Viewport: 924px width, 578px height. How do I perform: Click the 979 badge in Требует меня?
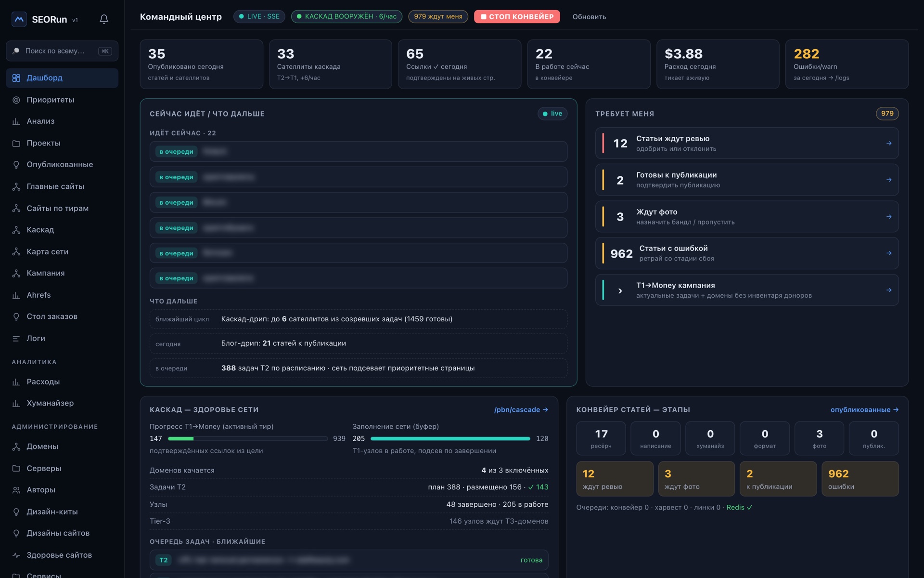tap(887, 114)
